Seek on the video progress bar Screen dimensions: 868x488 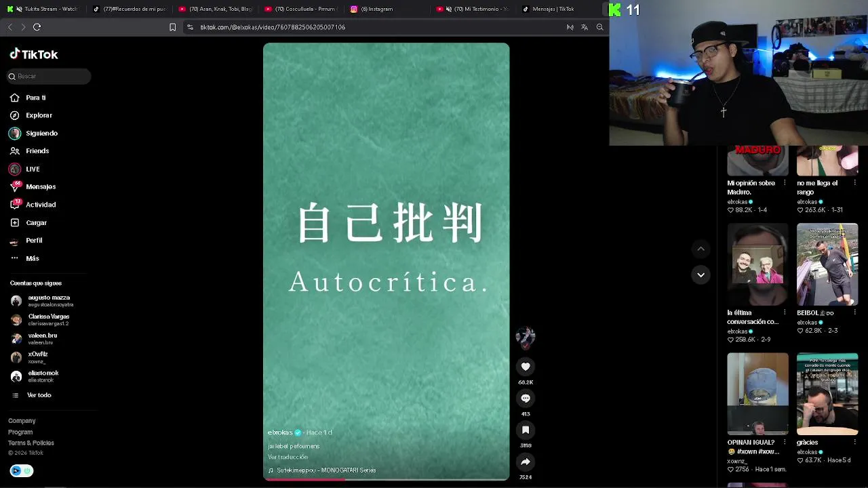coord(387,479)
